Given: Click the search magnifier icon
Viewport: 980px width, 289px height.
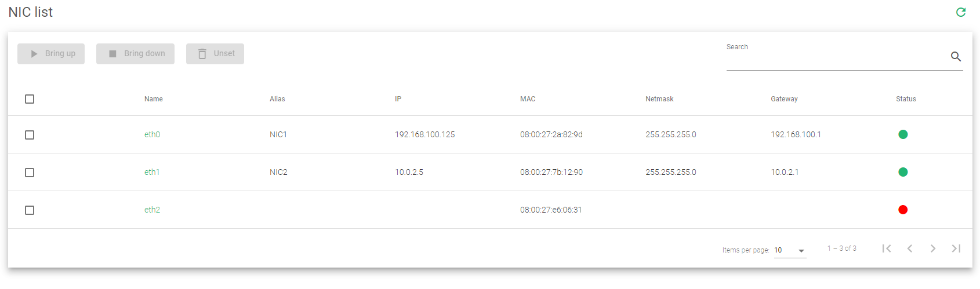Looking at the screenshot, I should tap(956, 56).
